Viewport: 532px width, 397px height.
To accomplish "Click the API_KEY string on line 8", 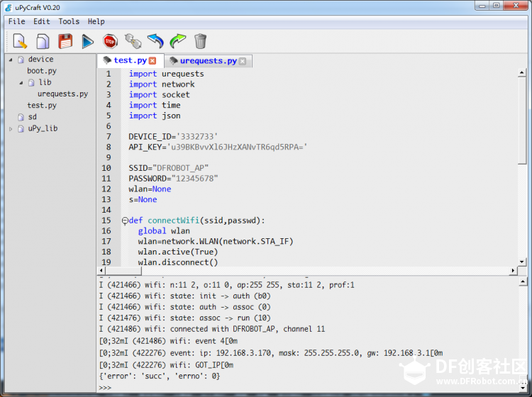I will 237,147.
